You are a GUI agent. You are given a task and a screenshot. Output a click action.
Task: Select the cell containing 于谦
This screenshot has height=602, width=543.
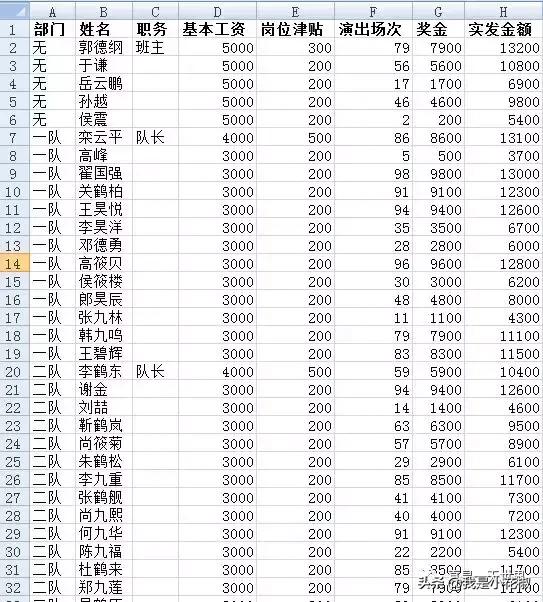coord(104,66)
